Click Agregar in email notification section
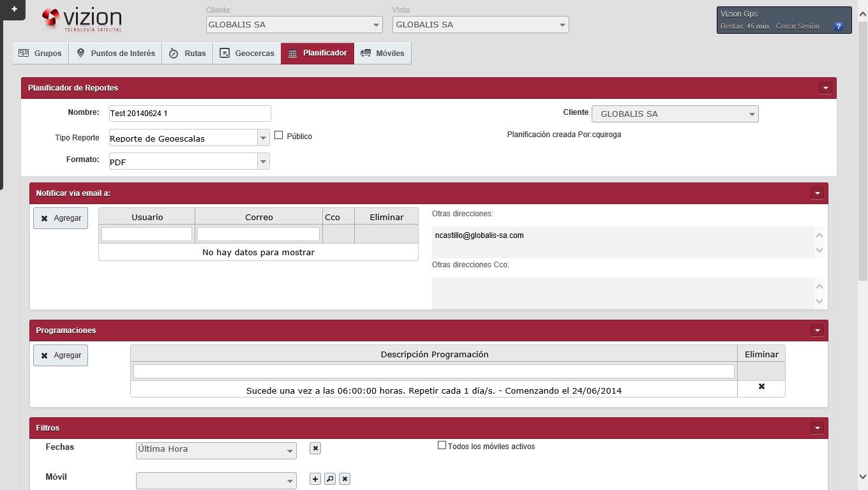Image resolution: width=868 pixels, height=490 pixels. 61,218
